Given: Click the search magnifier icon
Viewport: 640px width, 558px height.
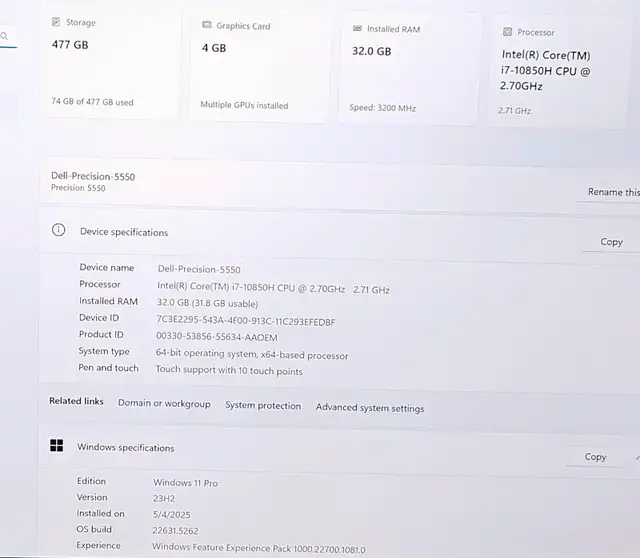Looking at the screenshot, I should [4, 36].
